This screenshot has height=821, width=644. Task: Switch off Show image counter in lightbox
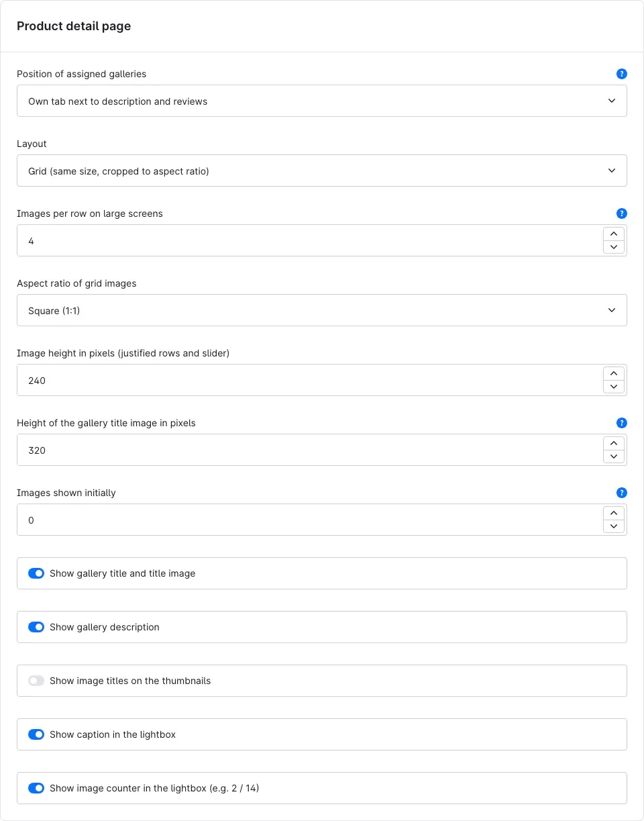tap(36, 788)
